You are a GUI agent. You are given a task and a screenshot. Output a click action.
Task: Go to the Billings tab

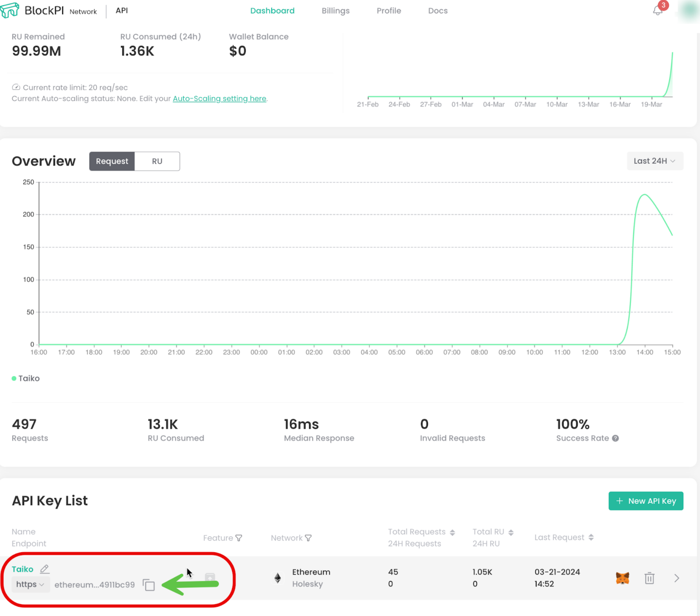coord(335,11)
